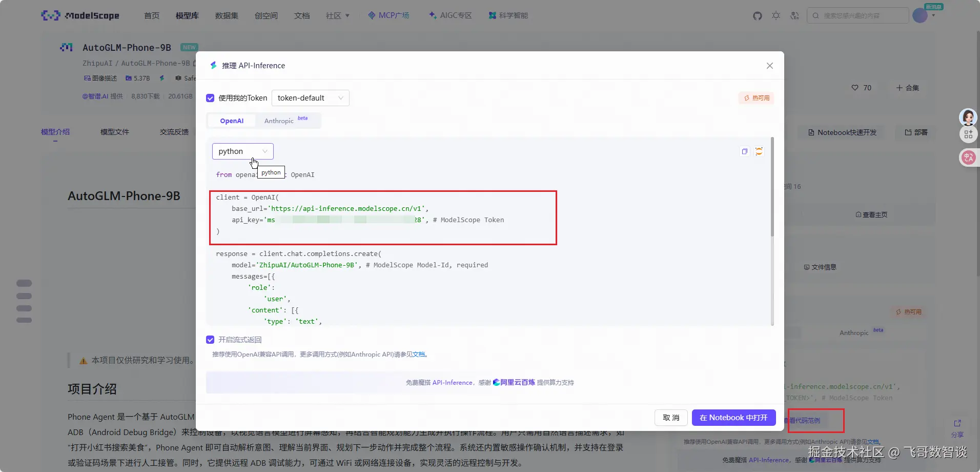Toggle the sun light/dark theme icon
980x472 pixels.
(x=776, y=16)
